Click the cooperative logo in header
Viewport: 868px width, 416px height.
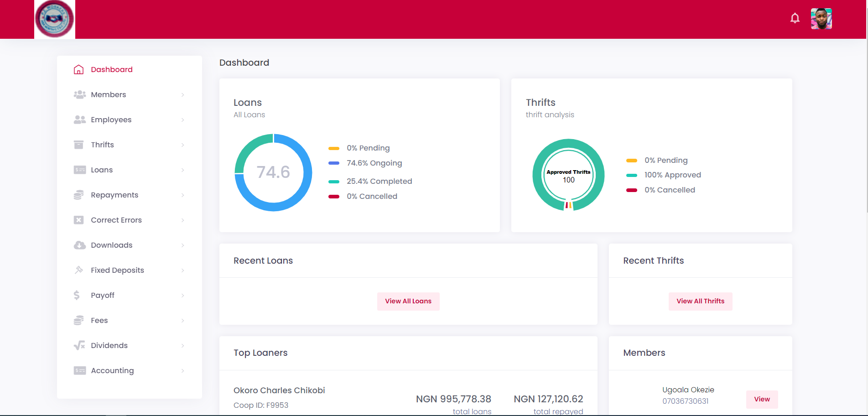[x=55, y=19]
